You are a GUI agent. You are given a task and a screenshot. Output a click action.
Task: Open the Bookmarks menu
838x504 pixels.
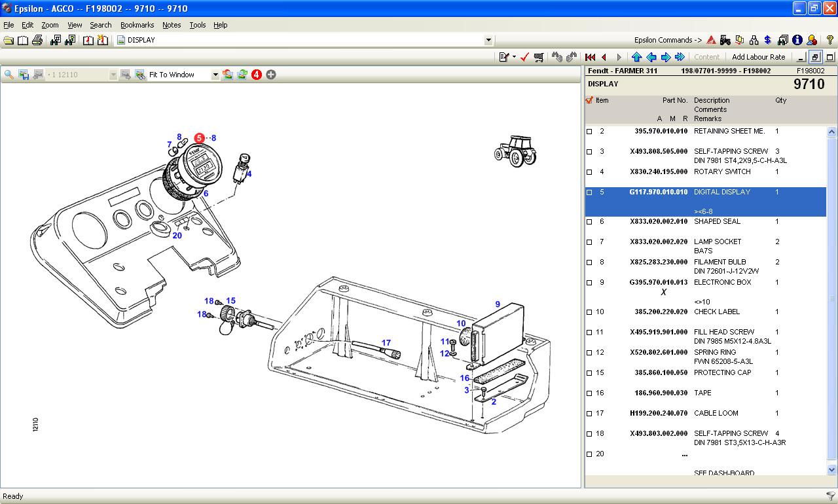coord(137,25)
